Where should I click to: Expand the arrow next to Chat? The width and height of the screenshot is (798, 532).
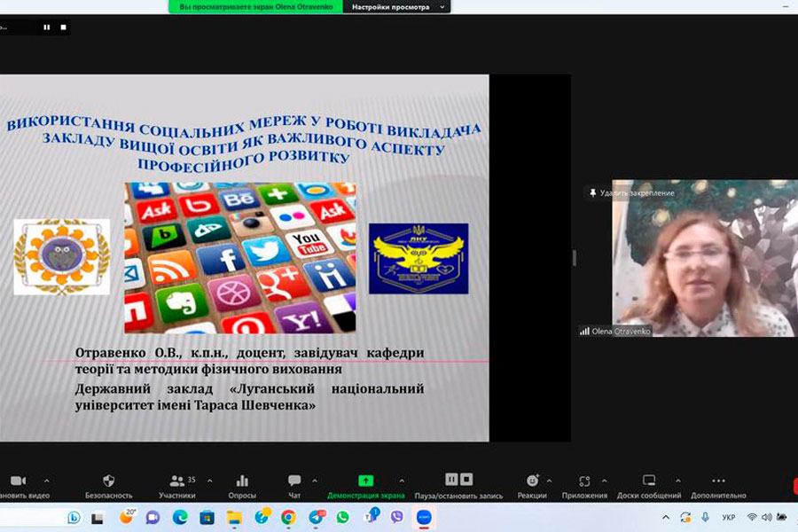315,481
